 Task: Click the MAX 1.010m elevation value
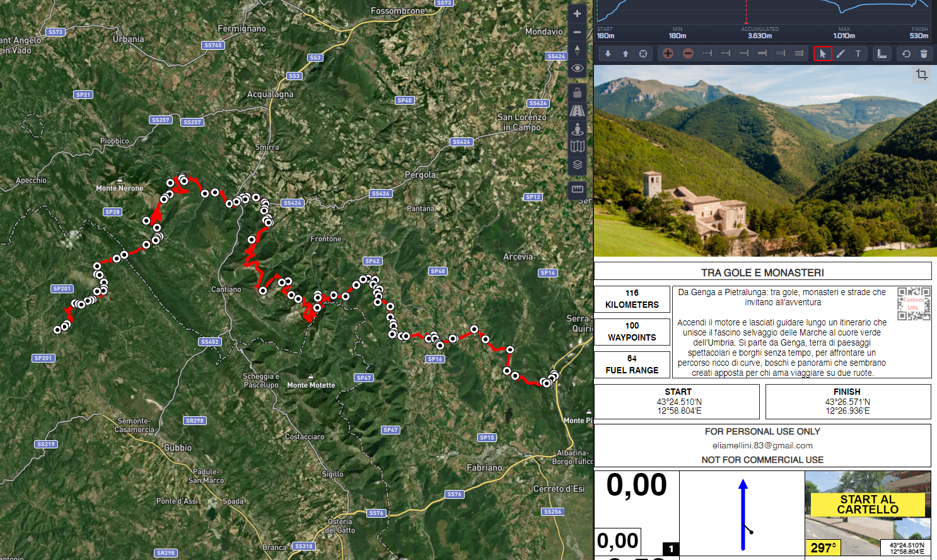coord(844,36)
